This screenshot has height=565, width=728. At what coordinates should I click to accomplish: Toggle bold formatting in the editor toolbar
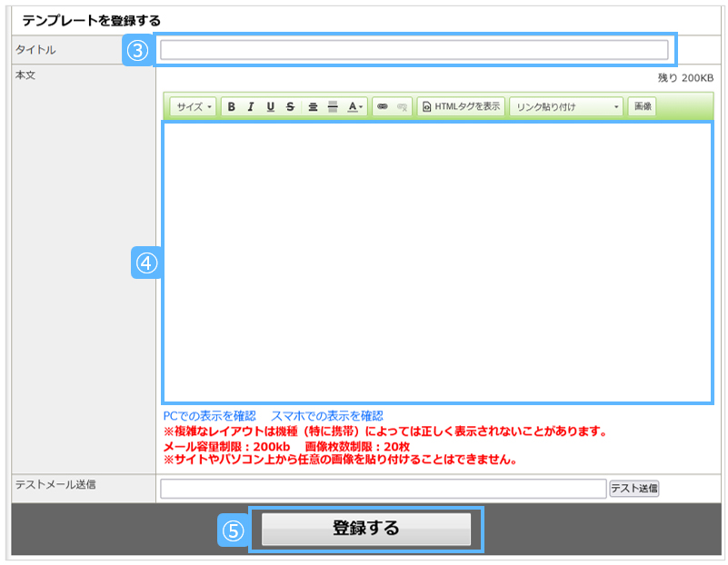(x=231, y=107)
